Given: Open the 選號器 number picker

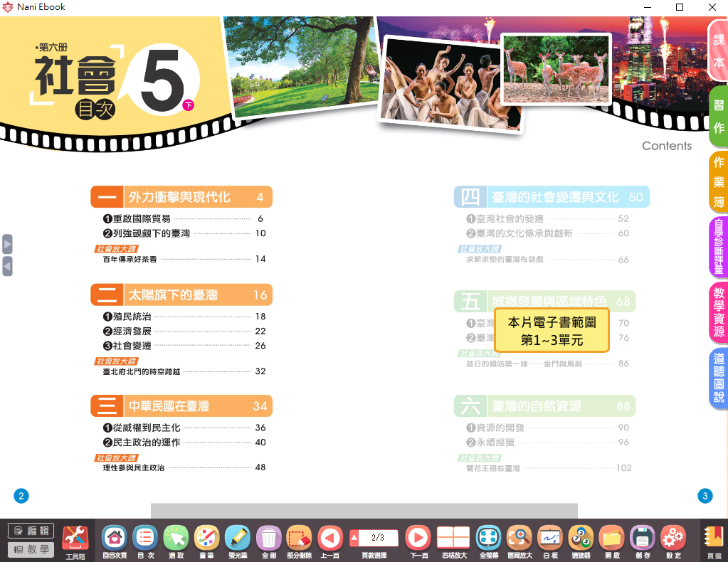Looking at the screenshot, I should tap(581, 538).
